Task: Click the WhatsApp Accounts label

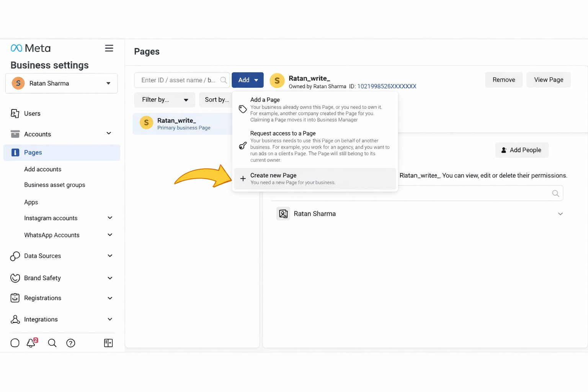Action: (52, 235)
